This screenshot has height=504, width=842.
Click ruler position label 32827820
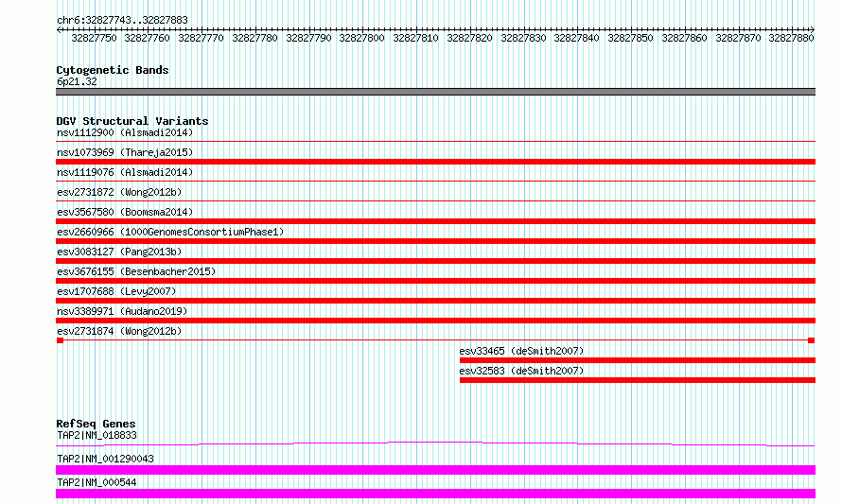[x=469, y=38]
